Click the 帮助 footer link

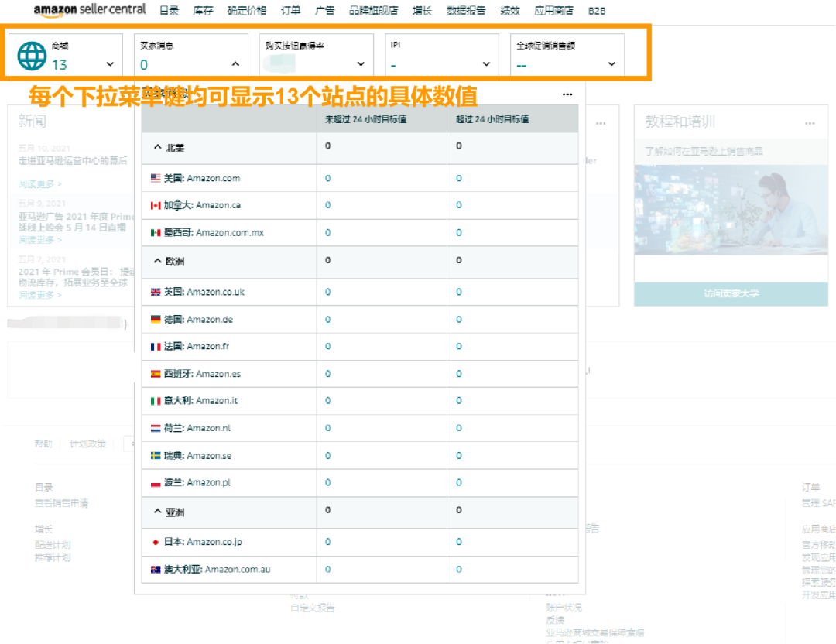coord(43,444)
